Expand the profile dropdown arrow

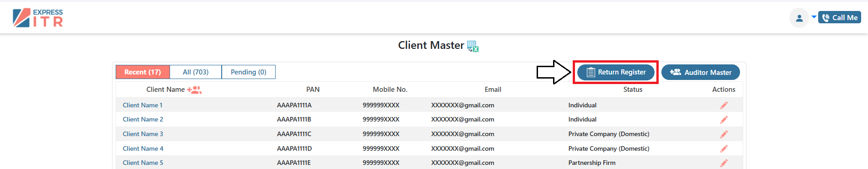click(x=814, y=17)
